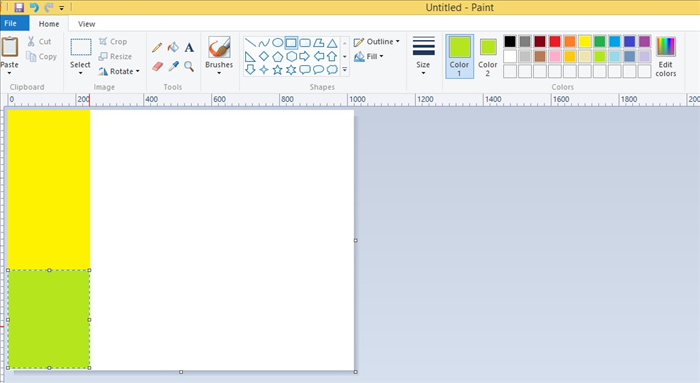
Task: Choose the Rectangle shape
Action: click(x=291, y=43)
